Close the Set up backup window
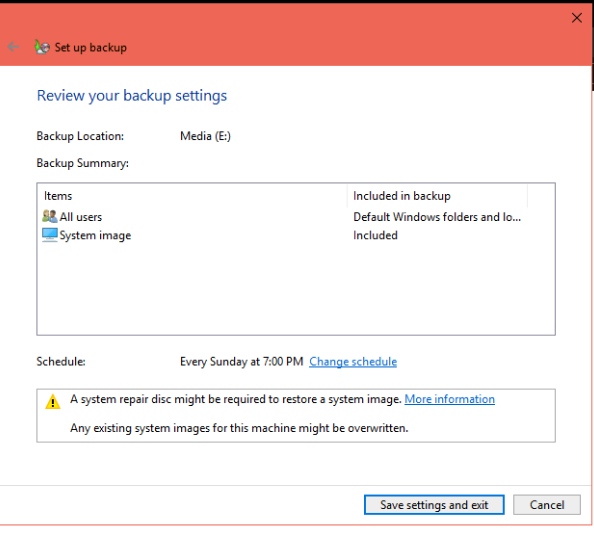 pos(577,18)
